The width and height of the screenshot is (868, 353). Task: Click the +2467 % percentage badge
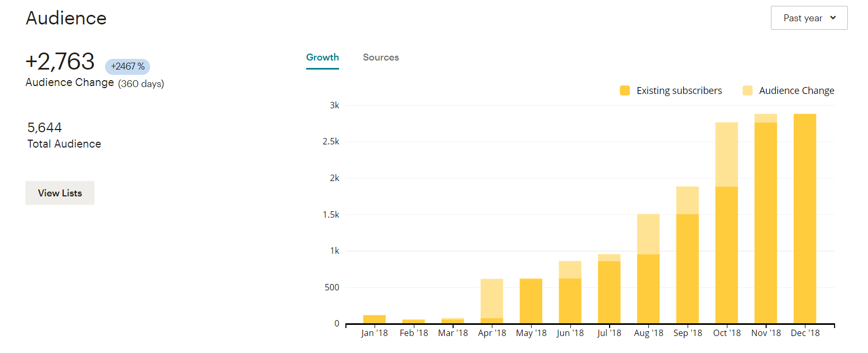pos(127,66)
